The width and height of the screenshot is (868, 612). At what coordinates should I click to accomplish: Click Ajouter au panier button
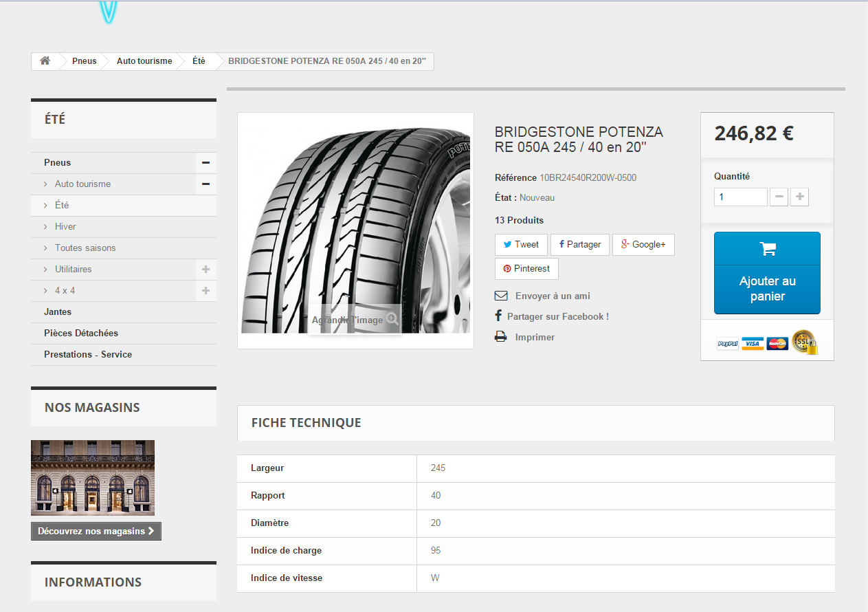coord(767,273)
